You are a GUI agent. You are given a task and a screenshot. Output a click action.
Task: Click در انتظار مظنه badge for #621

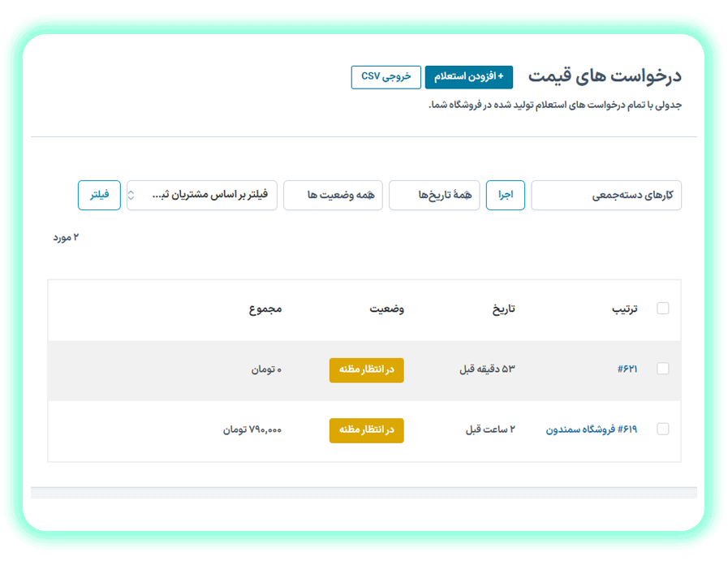coord(367,370)
